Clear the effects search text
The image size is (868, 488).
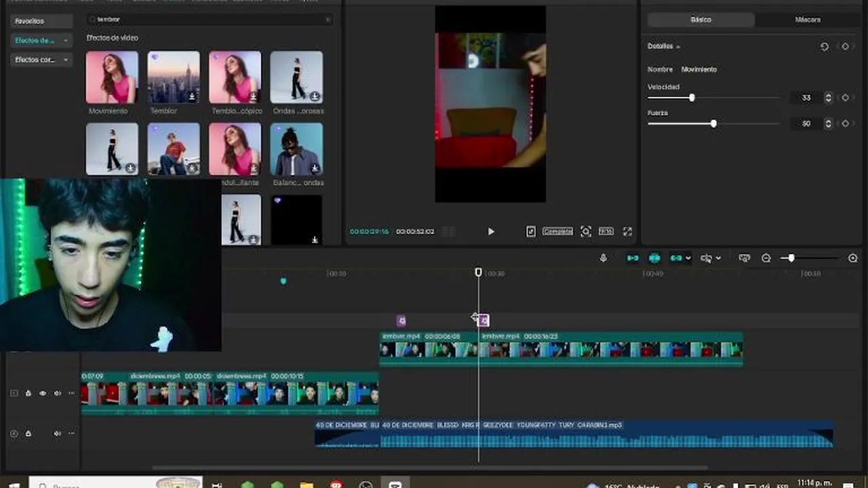pos(328,20)
